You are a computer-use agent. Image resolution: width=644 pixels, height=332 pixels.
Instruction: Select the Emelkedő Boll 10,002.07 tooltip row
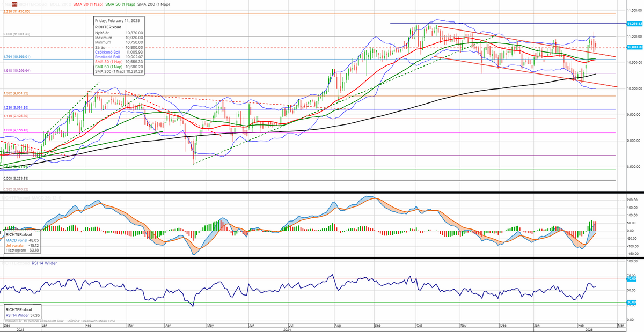coord(119,57)
